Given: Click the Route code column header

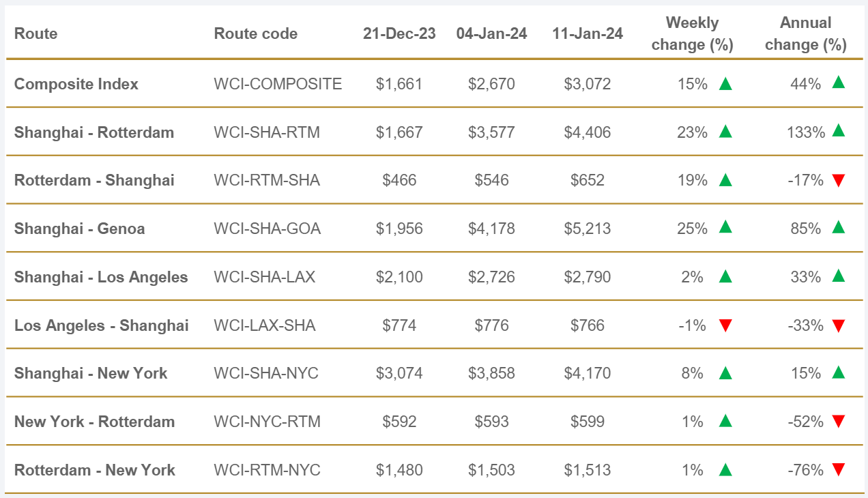Looking at the screenshot, I should tap(255, 34).
